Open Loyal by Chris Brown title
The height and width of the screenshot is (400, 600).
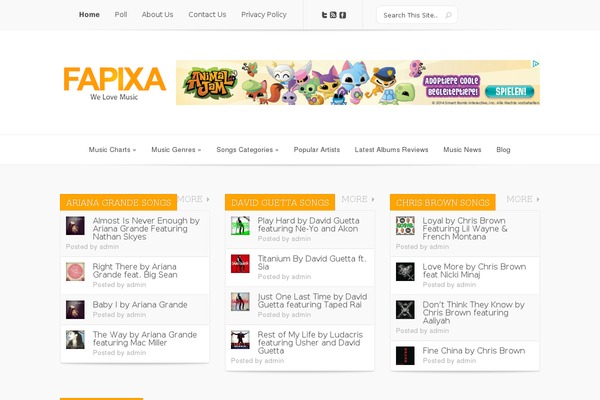click(x=465, y=229)
